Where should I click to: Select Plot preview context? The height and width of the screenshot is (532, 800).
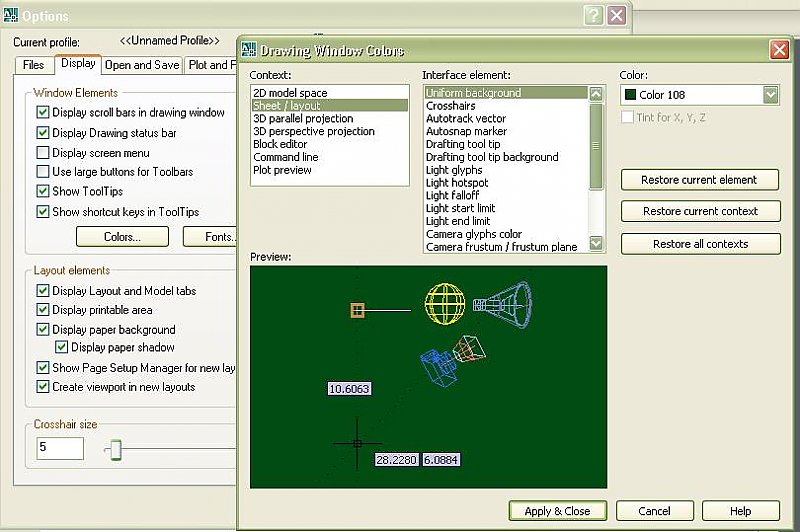pyautogui.click(x=330, y=170)
